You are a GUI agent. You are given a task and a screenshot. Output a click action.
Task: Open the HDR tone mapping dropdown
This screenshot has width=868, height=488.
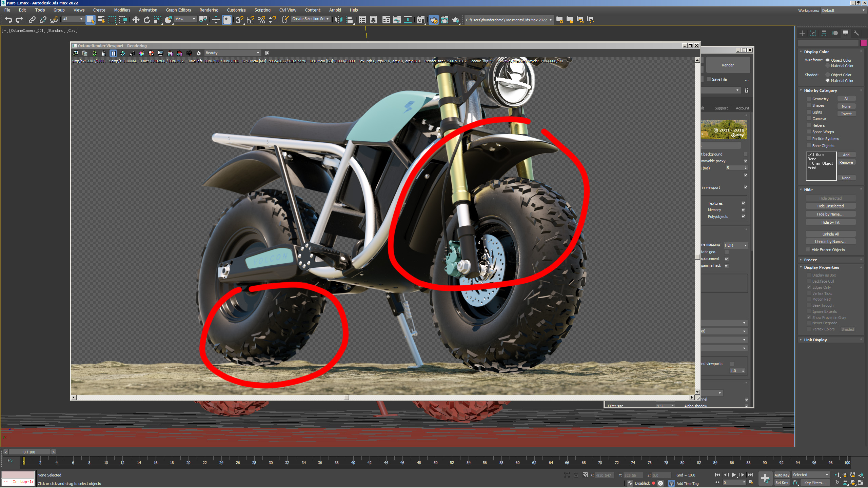tap(736, 245)
